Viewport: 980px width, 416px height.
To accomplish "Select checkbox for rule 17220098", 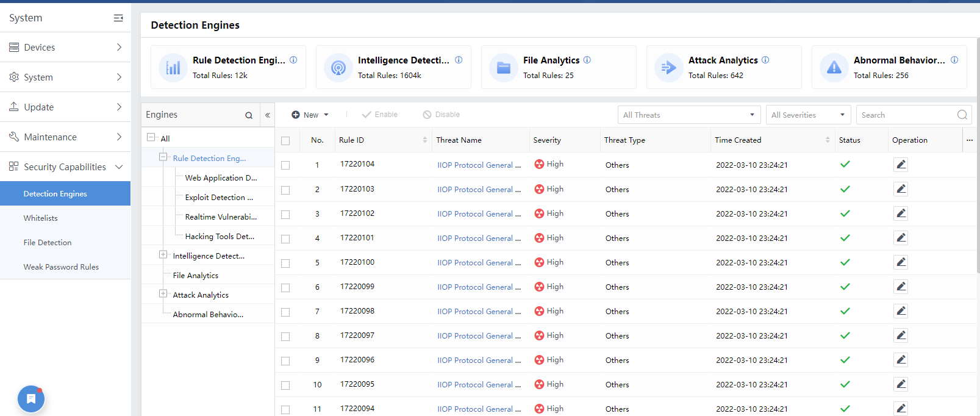I will [285, 312].
